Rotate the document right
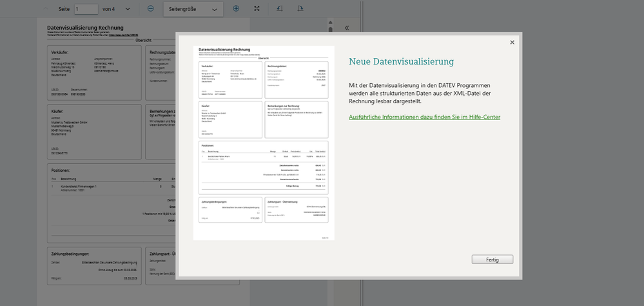Screen dimensions: 644x306 (x=300, y=9)
